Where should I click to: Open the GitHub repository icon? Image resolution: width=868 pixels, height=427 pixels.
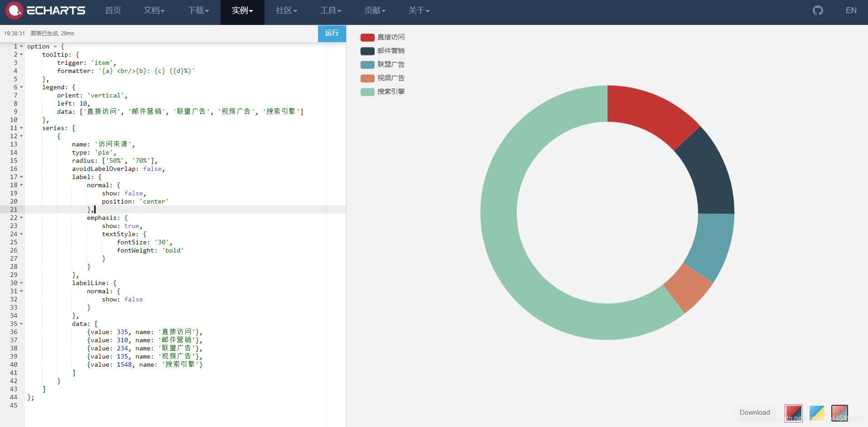pos(818,10)
